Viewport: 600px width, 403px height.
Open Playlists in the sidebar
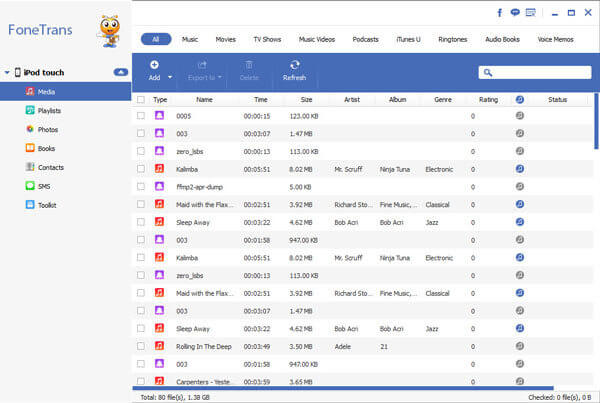(49, 110)
